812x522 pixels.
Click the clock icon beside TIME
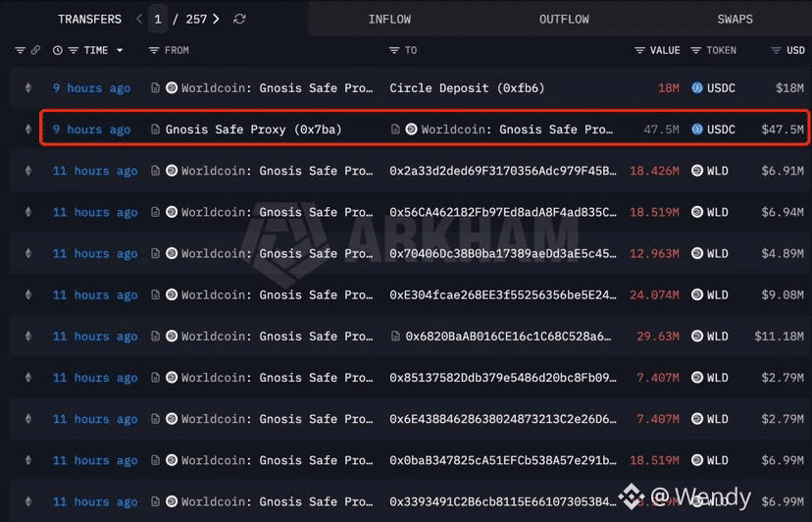click(x=58, y=50)
